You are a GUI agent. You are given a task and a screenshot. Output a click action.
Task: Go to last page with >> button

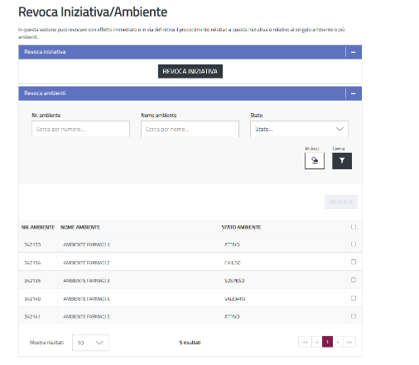[x=349, y=342]
